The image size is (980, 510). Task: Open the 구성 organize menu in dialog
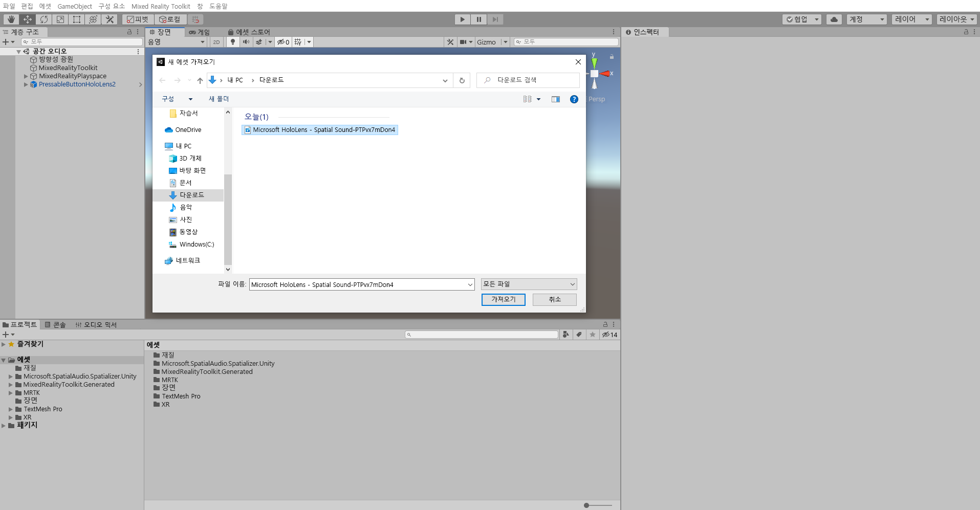click(177, 99)
